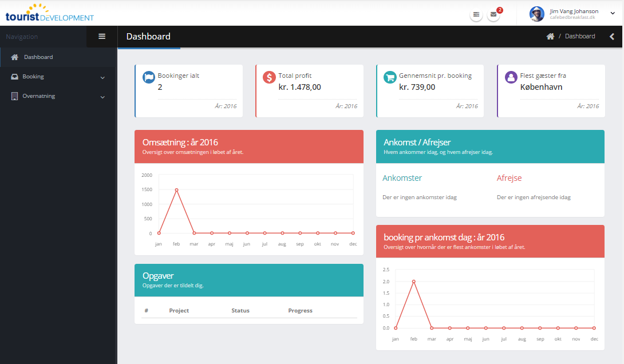
Task: Click the Dashboard breadcrumb link
Action: (580, 37)
